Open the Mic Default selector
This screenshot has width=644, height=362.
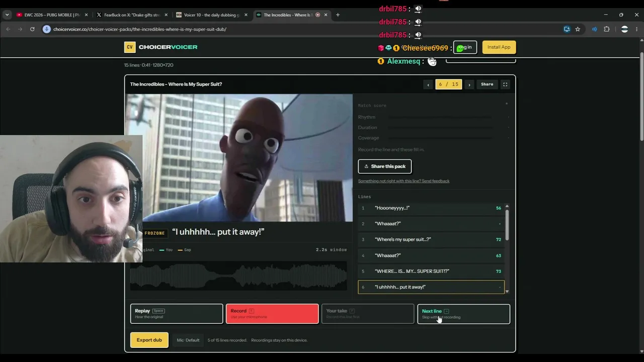point(188,340)
